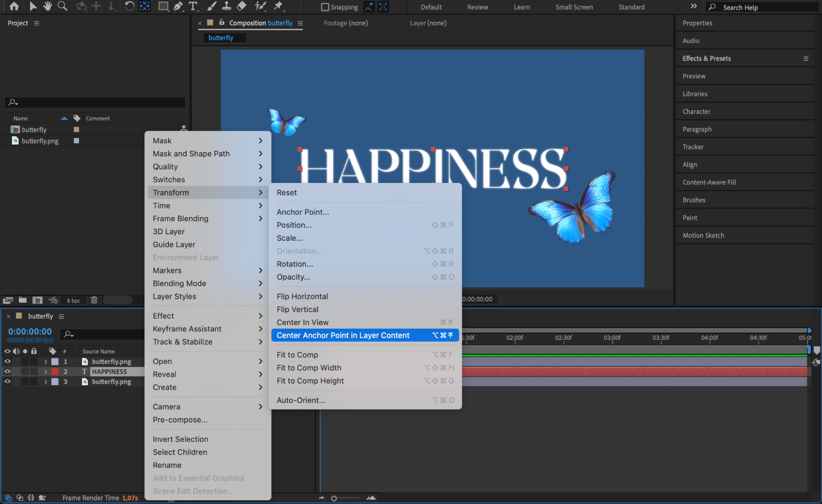Choose Center Anchor Point in Layer Content
Viewport: 822px width, 504px height.
[343, 335]
